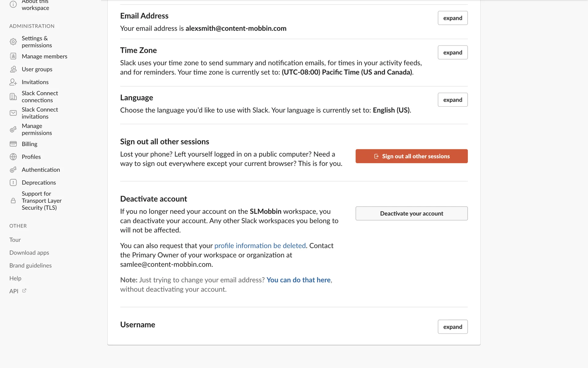This screenshot has width=588, height=368.
Task: Open Download apps in the sidebar
Action: (x=29, y=253)
